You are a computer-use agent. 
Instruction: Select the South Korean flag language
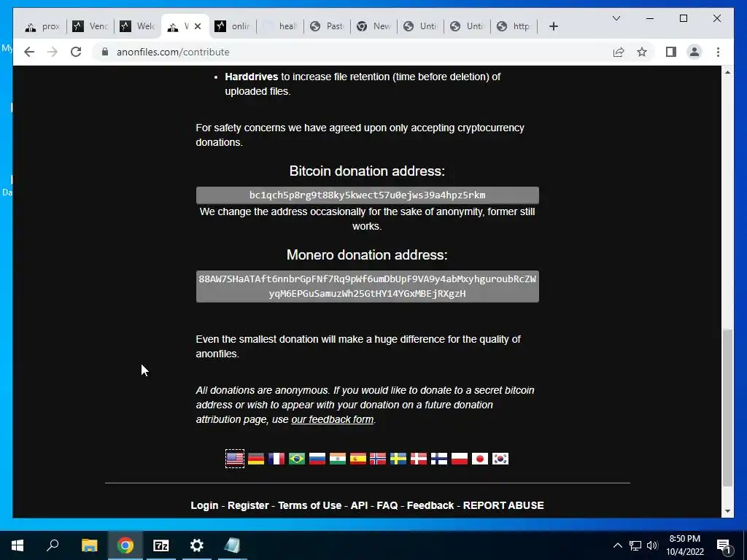[500, 459]
